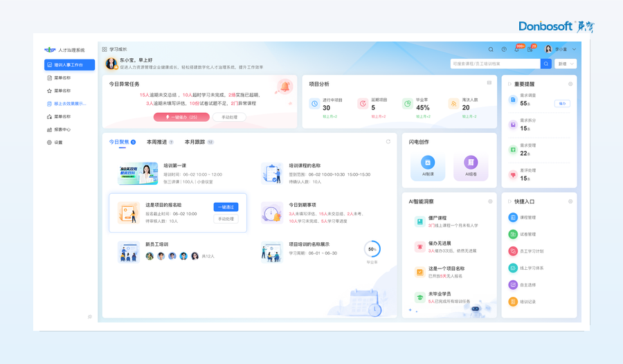Click the 需求调查 blue document icon
Viewport: 623px width, 364px height.
coord(513,100)
